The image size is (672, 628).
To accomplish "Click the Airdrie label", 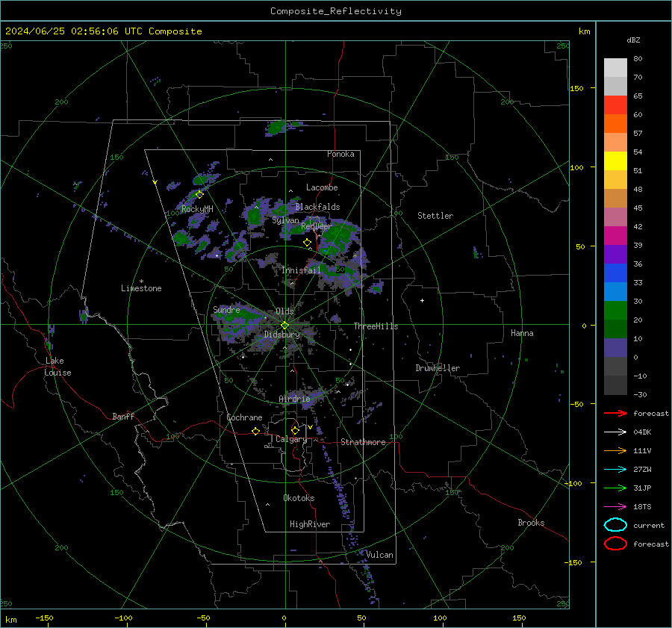I will pos(294,399).
